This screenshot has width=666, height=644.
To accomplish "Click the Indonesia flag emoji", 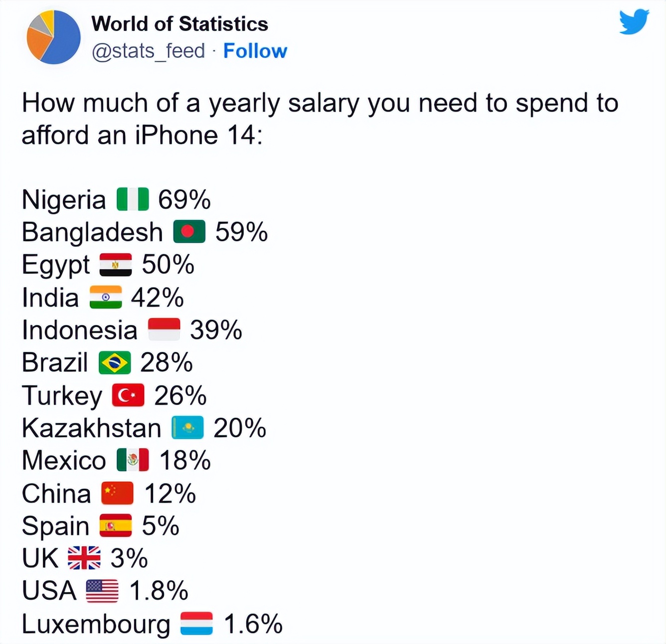I will (165, 329).
